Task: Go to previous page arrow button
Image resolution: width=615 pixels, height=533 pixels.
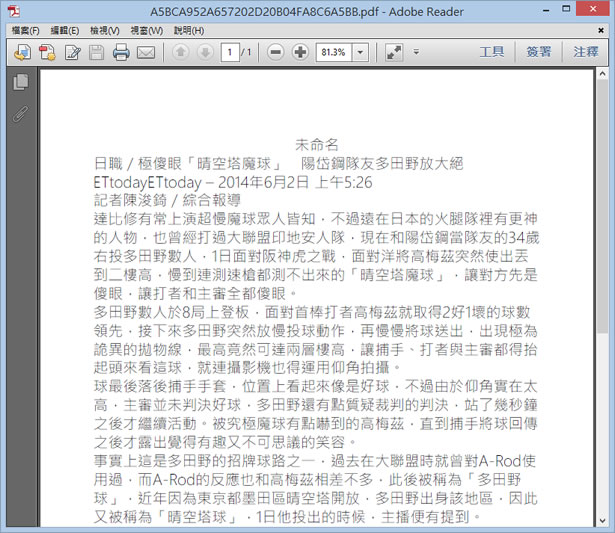Action: pos(180,52)
